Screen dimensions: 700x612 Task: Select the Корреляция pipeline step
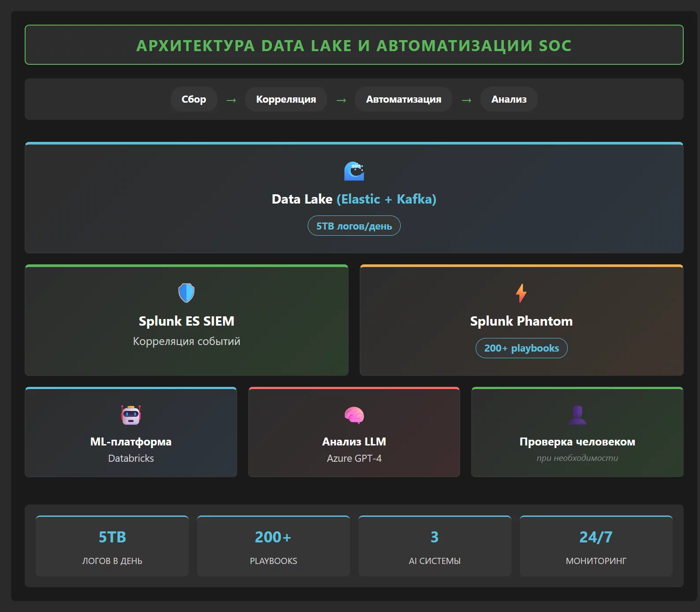click(x=286, y=99)
